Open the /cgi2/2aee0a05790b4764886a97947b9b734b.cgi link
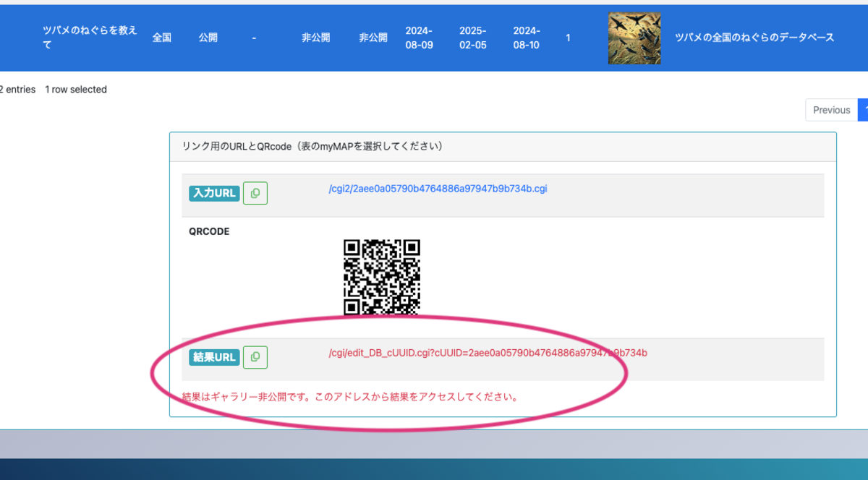Screen dimensions: 868x480 click(438, 189)
